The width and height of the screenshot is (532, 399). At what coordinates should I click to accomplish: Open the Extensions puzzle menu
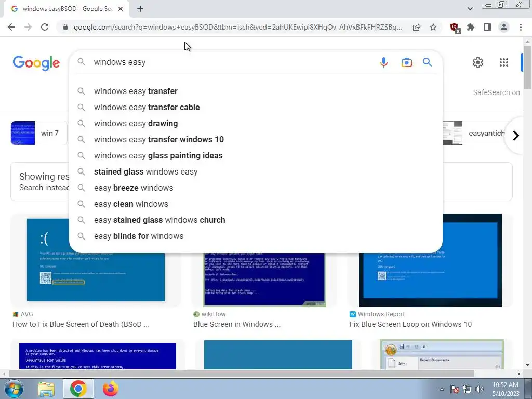coord(471,27)
